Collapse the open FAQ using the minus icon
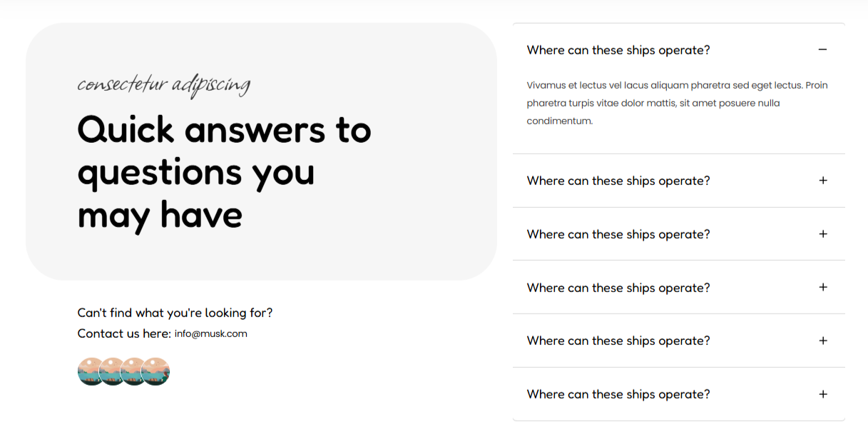Viewport: 868px width, 427px height. coord(822,50)
